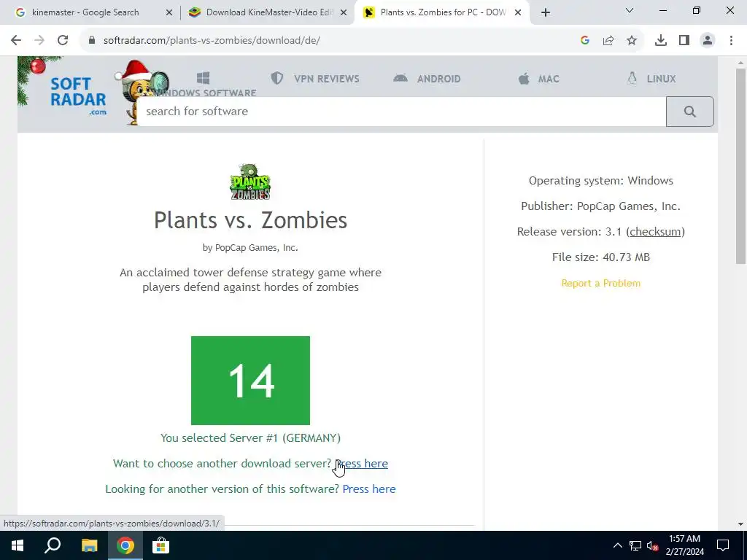Toggle Chrome side panel
Image resolution: width=747 pixels, height=560 pixels.
[684, 41]
